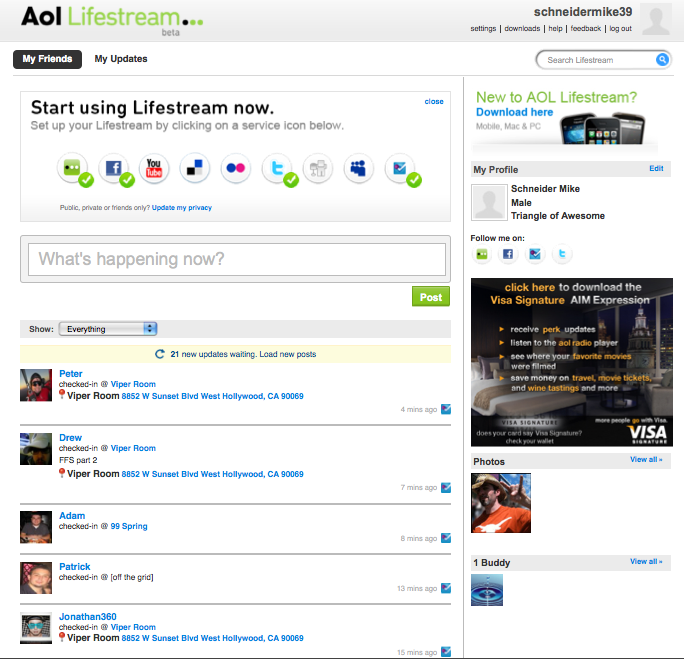Connect the YouTube service icon
This screenshot has height=659, width=684.
coord(154,168)
